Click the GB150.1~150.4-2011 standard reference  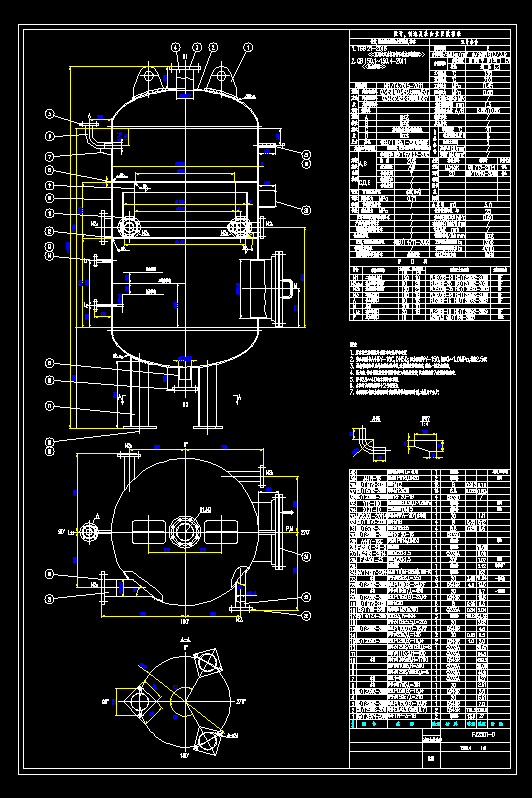coord(383,62)
